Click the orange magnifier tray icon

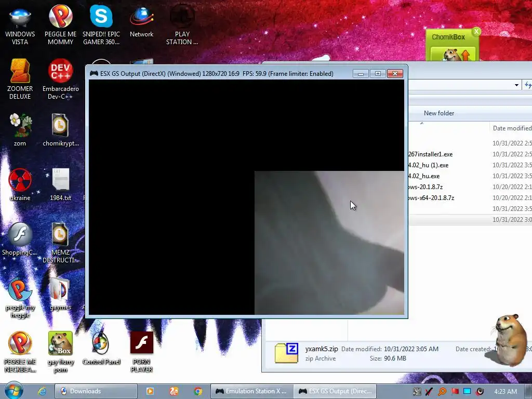click(442, 392)
